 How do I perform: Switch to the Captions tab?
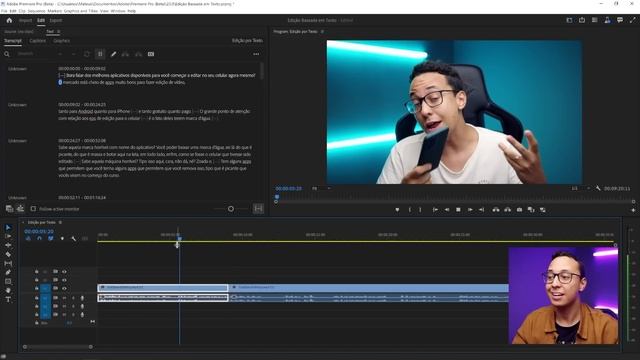(x=38, y=41)
